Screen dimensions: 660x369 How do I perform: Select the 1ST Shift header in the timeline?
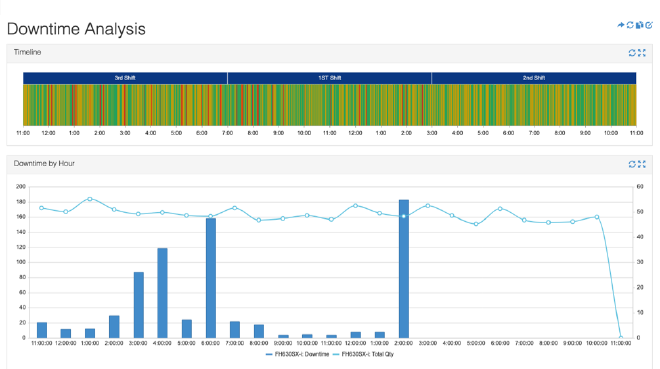tap(330, 78)
